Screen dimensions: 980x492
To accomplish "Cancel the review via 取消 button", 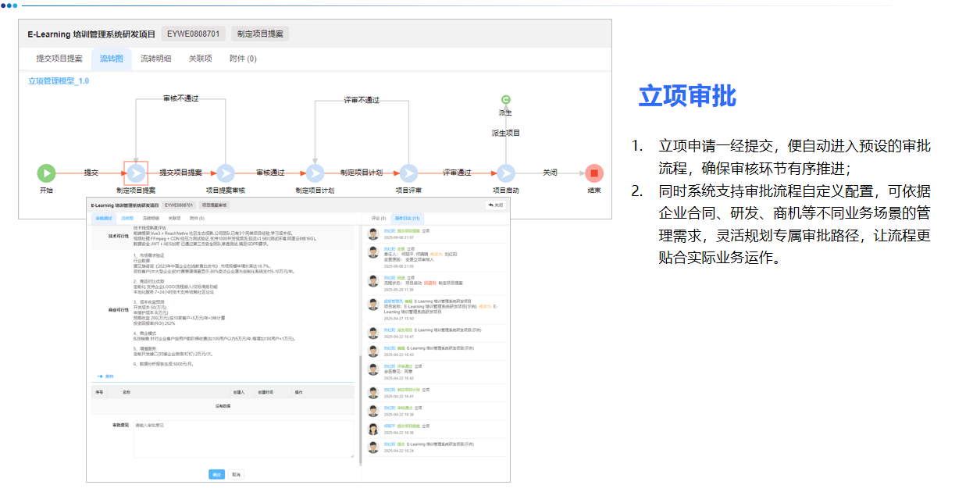I will [237, 473].
